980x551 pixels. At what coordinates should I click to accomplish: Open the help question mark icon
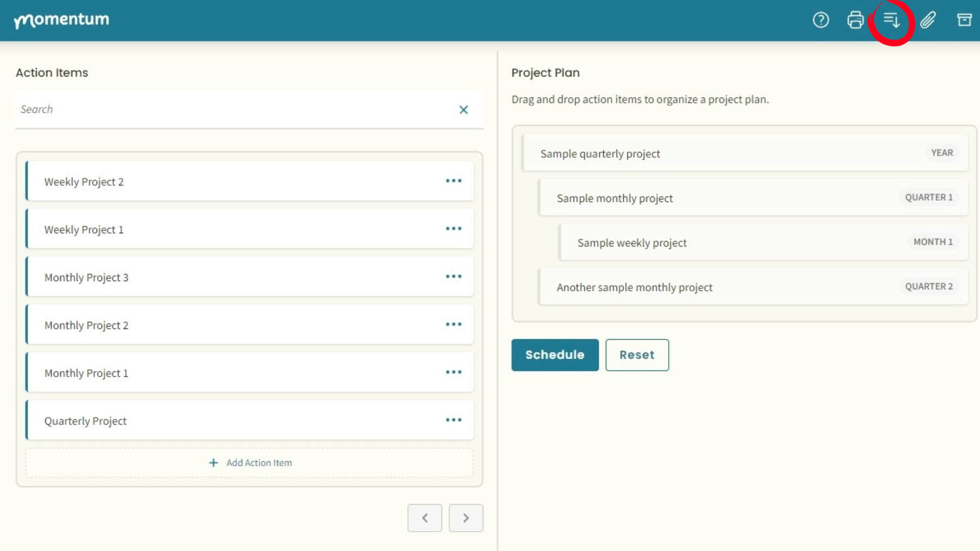click(821, 20)
